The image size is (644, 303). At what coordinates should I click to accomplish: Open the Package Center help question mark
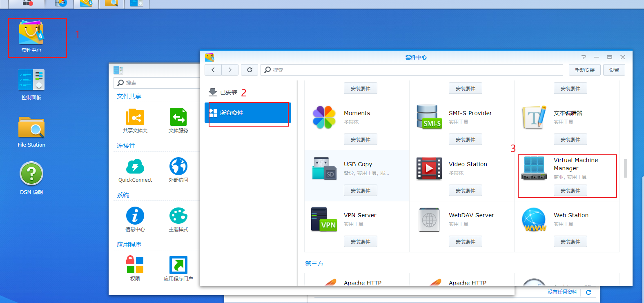point(584,57)
